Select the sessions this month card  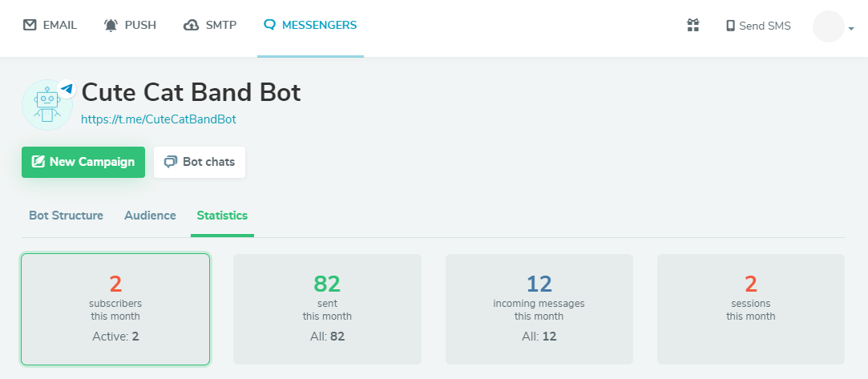751,309
